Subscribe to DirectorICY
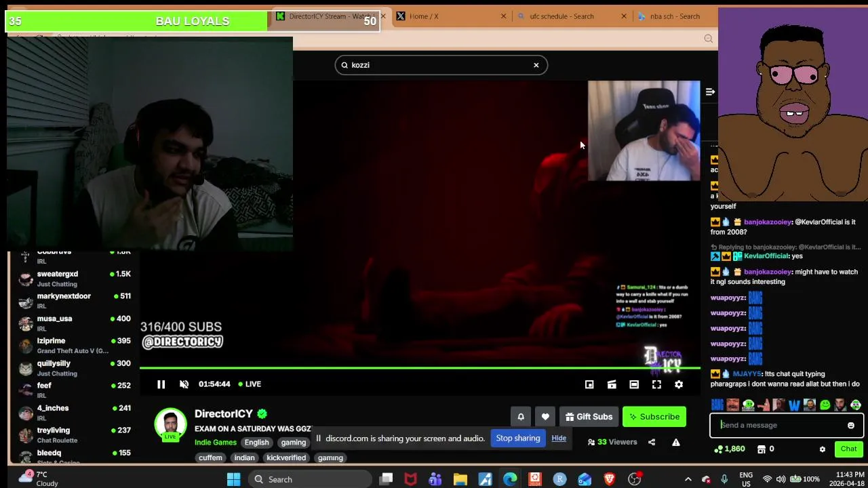This screenshot has height=488, width=868. coord(654,417)
